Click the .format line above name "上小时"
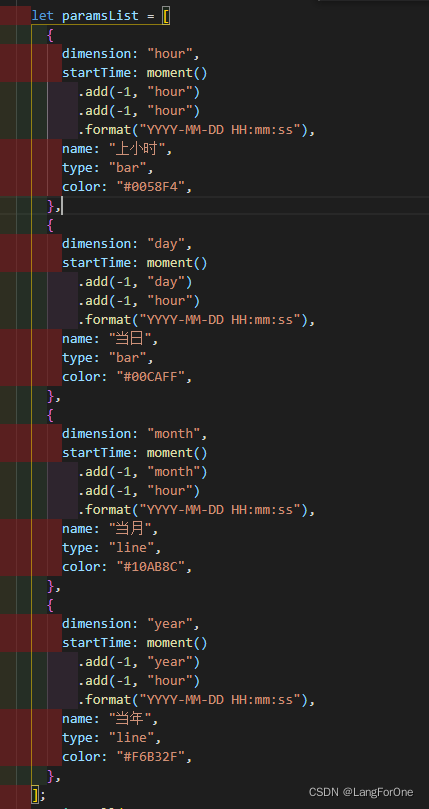429x809 pixels. (x=197, y=130)
